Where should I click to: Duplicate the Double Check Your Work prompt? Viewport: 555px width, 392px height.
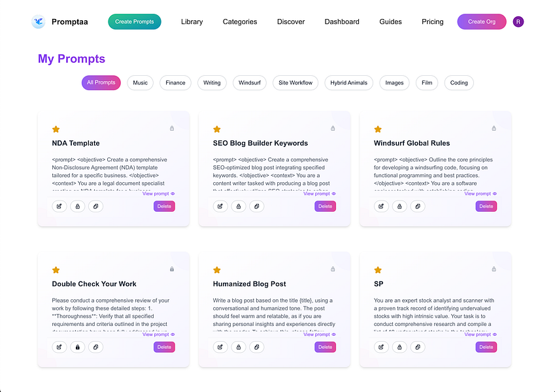pyautogui.click(x=95, y=347)
